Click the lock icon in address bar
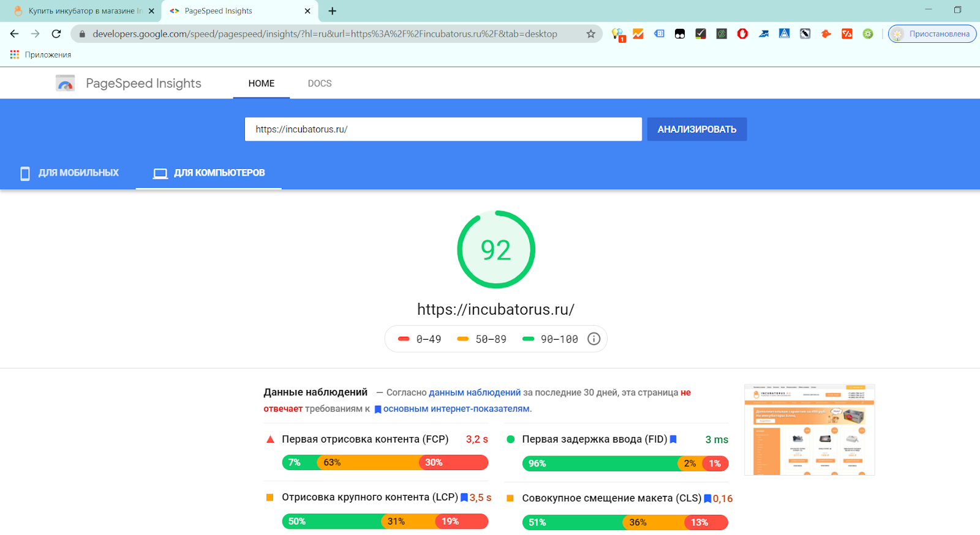 pos(82,34)
